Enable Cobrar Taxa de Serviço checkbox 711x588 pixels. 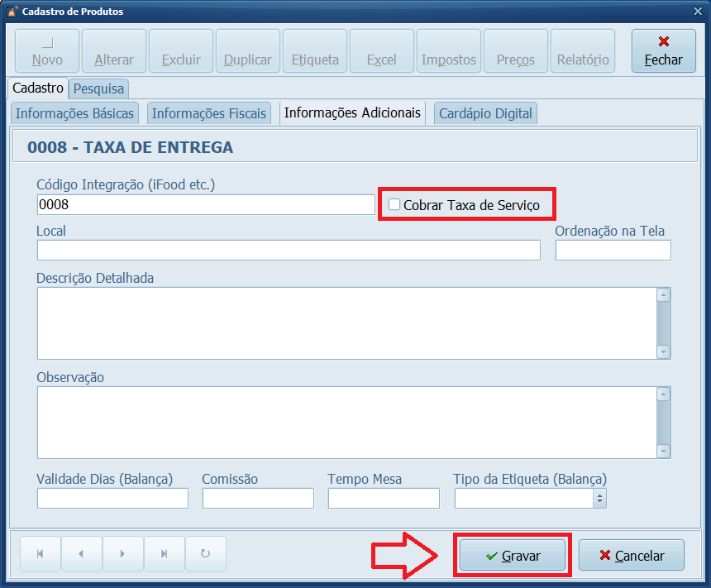pyautogui.click(x=394, y=204)
